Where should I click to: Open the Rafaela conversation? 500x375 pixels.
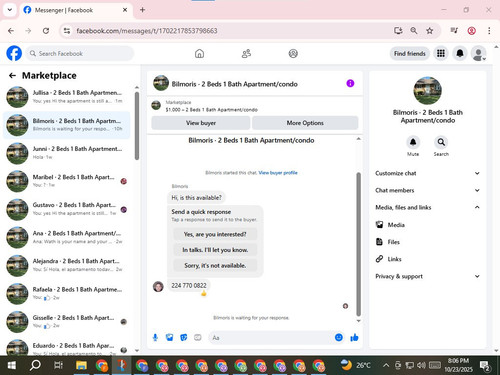pyautogui.click(x=67, y=293)
